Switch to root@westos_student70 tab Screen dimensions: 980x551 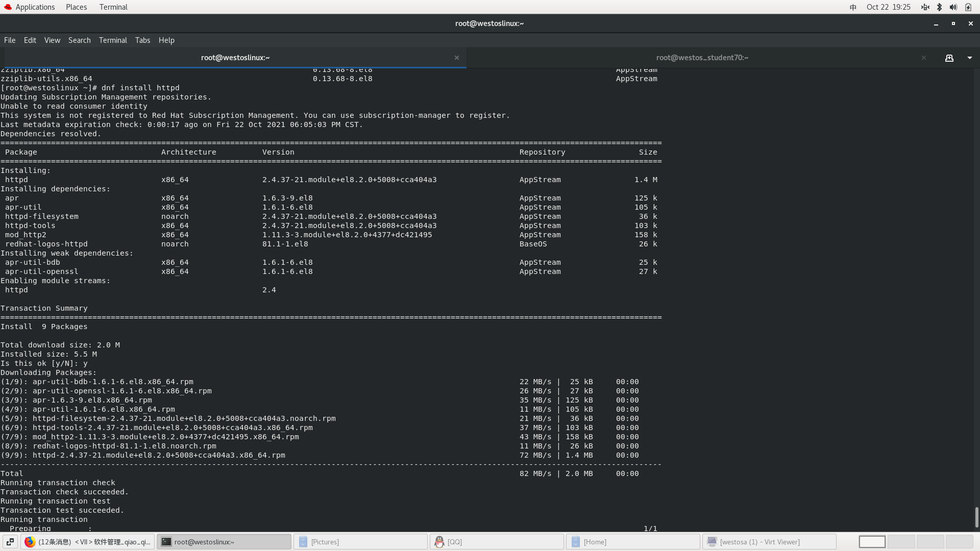(x=702, y=58)
